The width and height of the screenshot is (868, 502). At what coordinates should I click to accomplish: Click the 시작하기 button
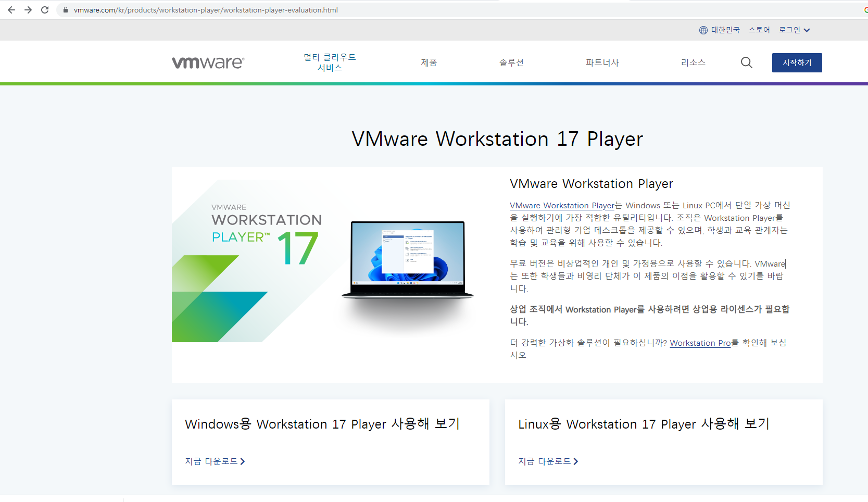[797, 62]
